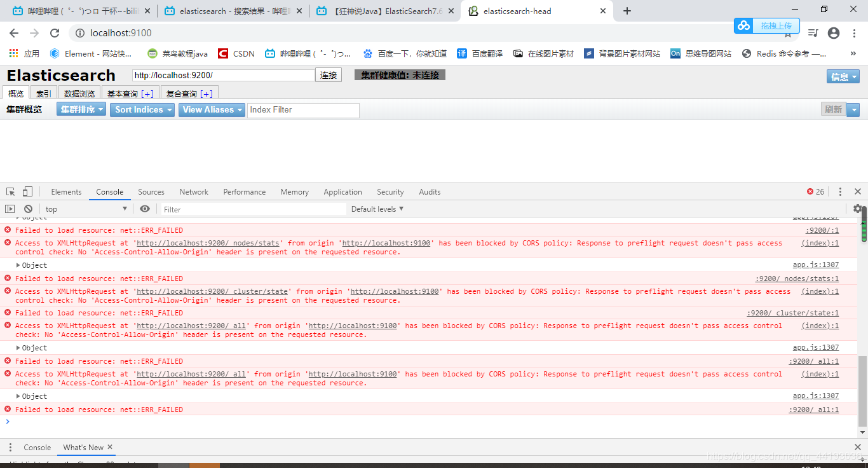
Task: Click the Chrome profile avatar icon
Action: click(834, 33)
